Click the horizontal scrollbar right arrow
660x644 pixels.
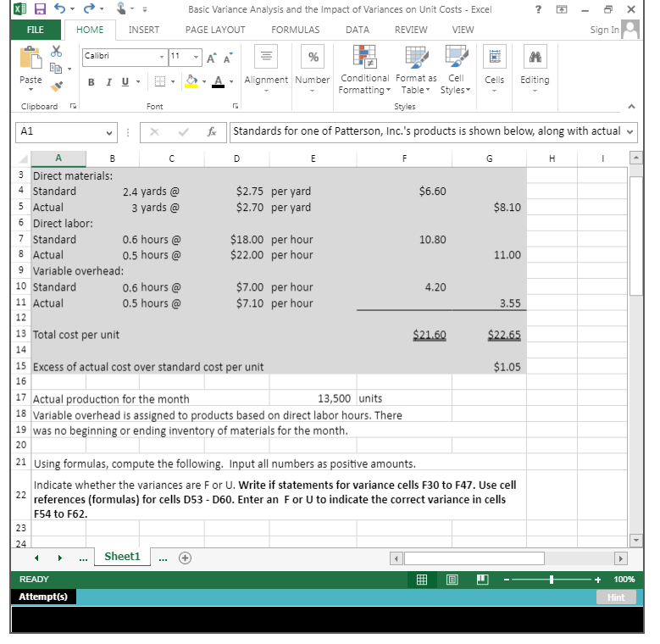pyautogui.click(x=620, y=558)
